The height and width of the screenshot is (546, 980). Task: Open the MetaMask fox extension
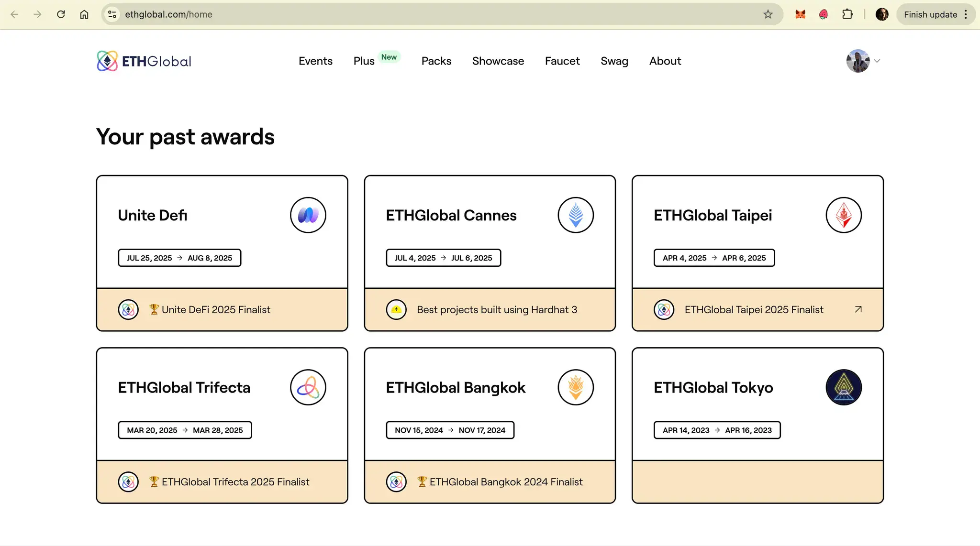(x=800, y=14)
